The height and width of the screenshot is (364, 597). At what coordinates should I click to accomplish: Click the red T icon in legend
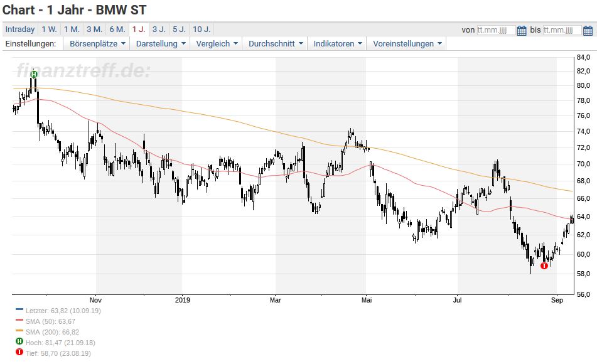coord(19,352)
